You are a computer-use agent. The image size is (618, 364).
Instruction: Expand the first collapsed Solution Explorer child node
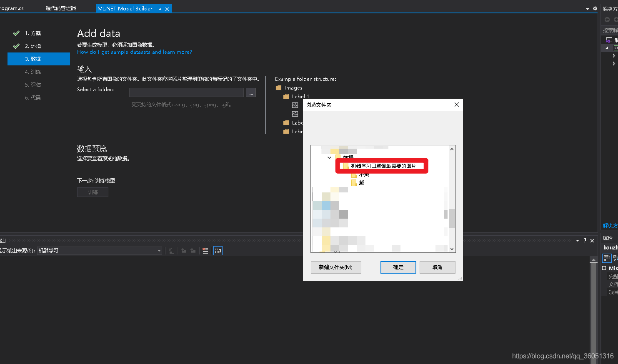point(614,55)
